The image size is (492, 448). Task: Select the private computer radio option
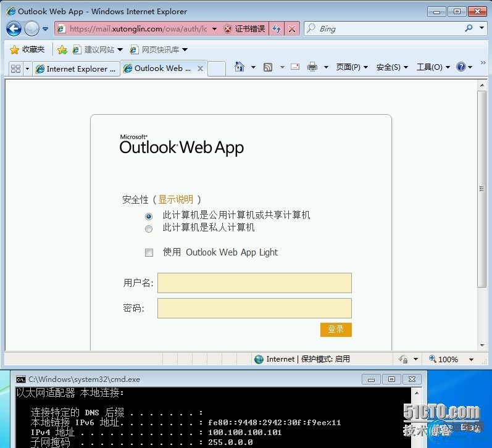(149, 229)
